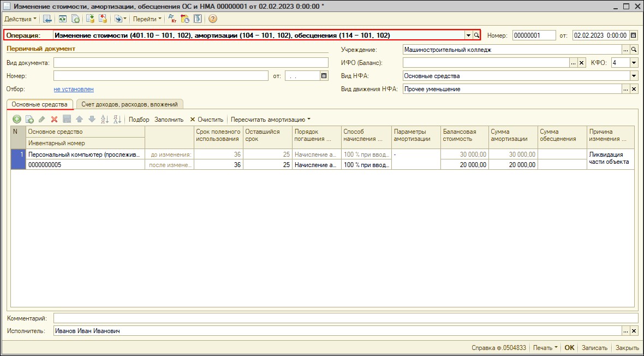Click ellipsis for Вид движения НФА

(625, 89)
